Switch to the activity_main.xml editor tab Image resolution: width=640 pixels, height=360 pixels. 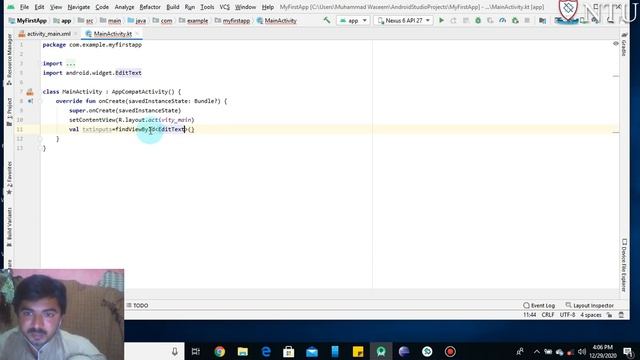pyautogui.click(x=49, y=33)
